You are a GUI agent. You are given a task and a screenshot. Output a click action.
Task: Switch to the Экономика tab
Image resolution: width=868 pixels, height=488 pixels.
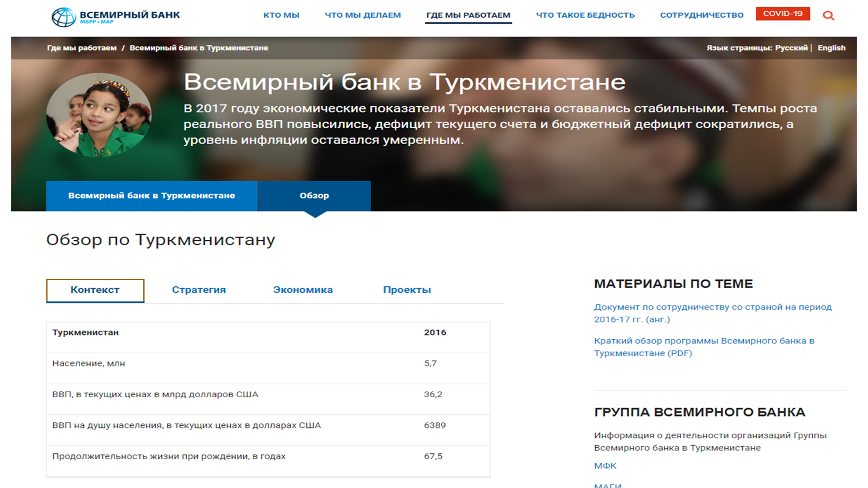click(x=302, y=290)
